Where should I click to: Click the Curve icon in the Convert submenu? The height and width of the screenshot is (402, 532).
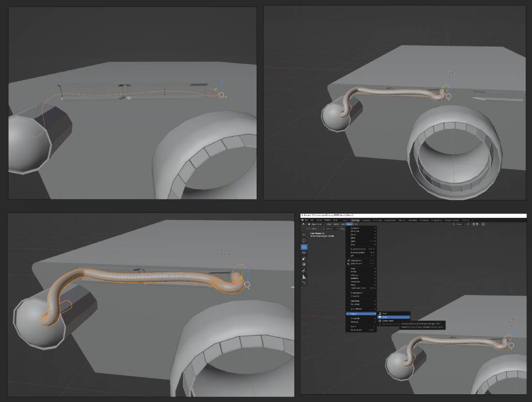[380, 314]
